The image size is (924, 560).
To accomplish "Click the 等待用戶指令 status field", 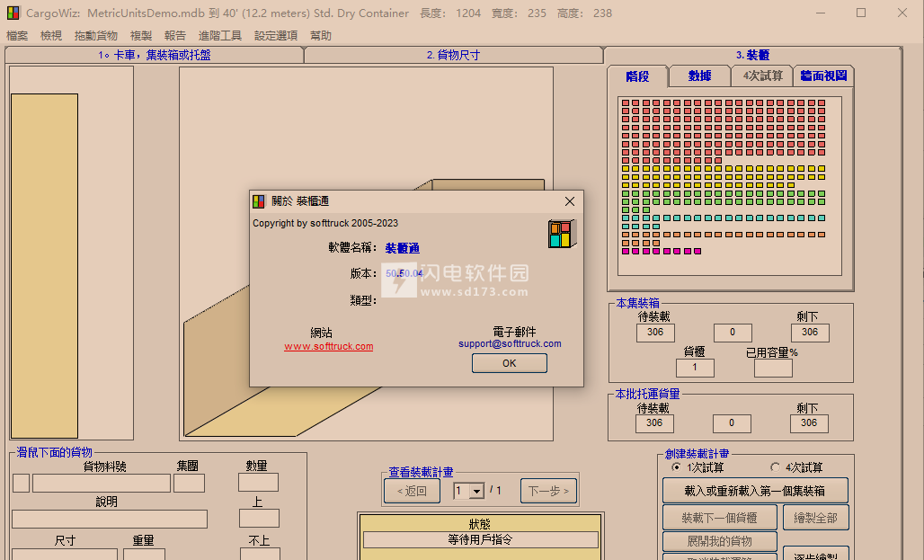I will (x=480, y=540).
